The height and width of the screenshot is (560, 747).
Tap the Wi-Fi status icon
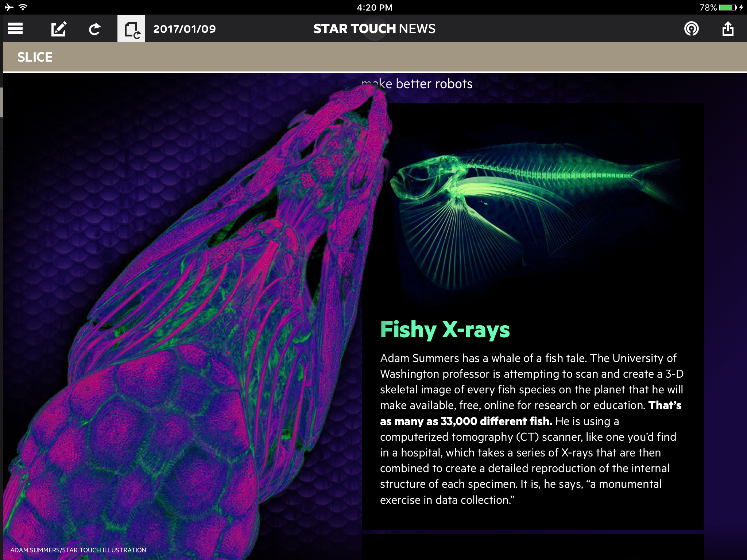point(23,7)
